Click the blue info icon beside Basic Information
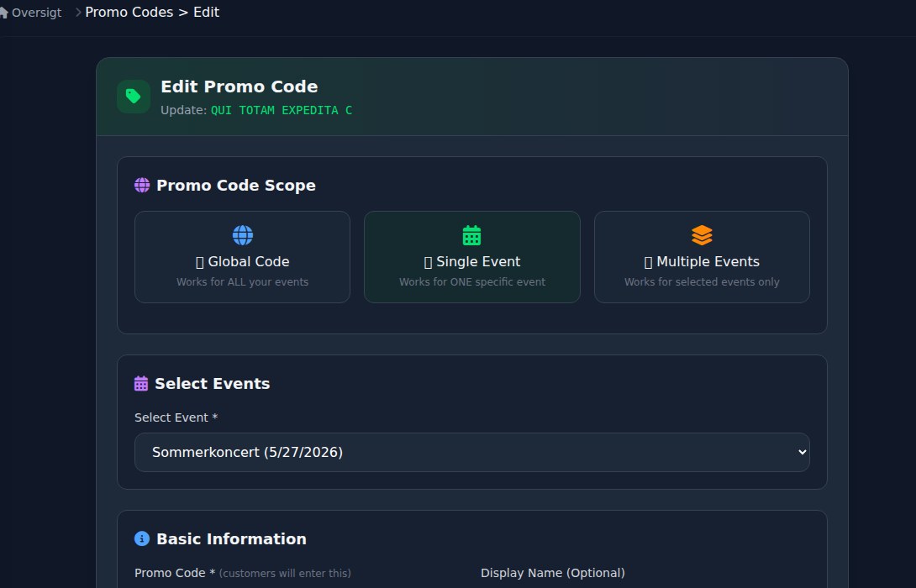This screenshot has height=588, width=916. (142, 538)
